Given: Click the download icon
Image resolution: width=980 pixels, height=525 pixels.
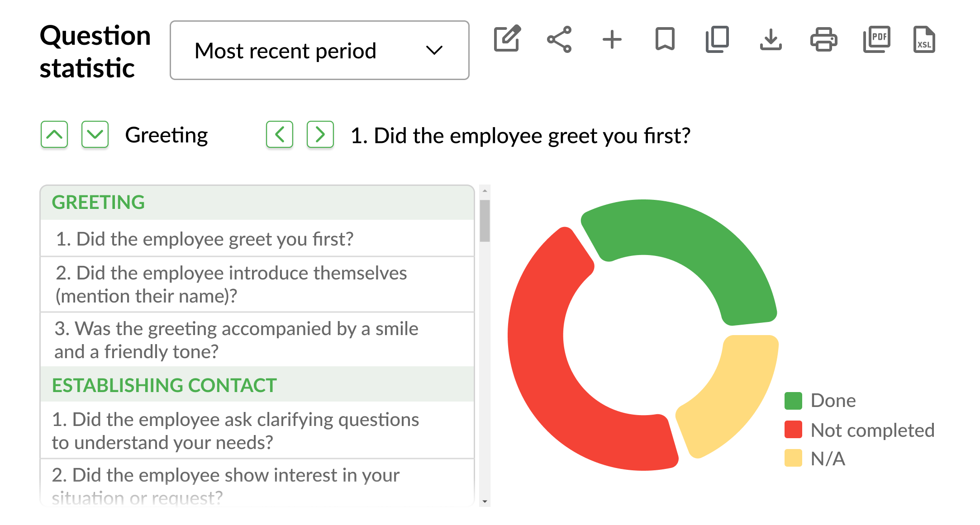Looking at the screenshot, I should pos(771,39).
